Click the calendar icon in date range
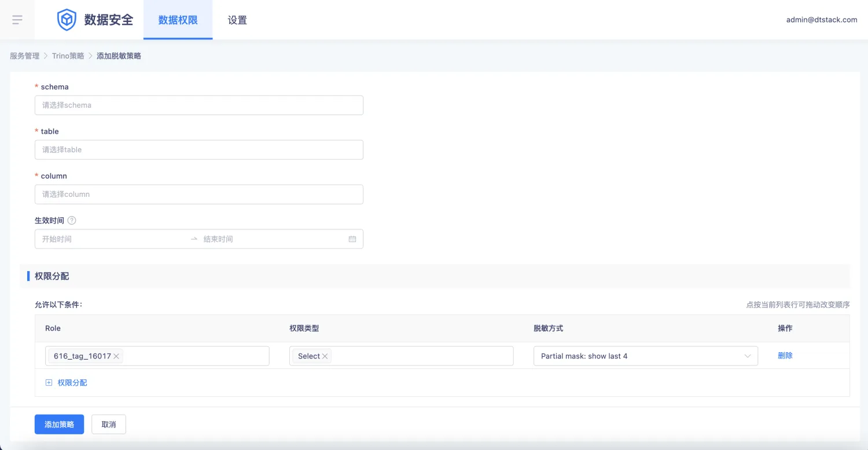This screenshot has height=450, width=868. 352,239
